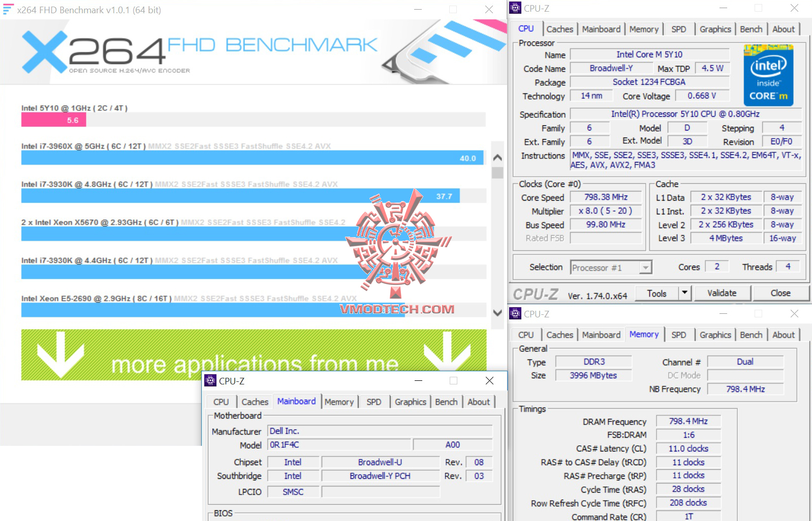The image size is (812, 521).
Task: Open Caches tab in the CPU-Z Mainboard window
Action: click(x=255, y=402)
